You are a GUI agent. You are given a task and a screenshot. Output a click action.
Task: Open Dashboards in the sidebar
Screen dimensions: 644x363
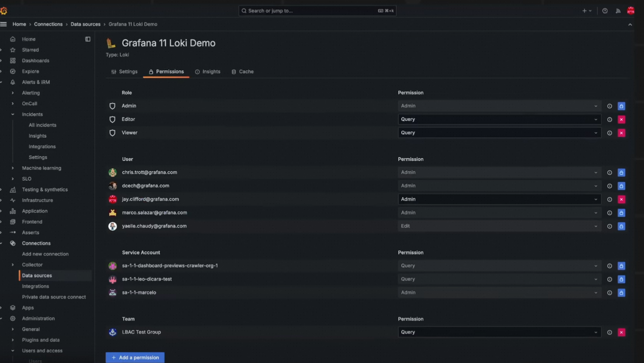[36, 60]
